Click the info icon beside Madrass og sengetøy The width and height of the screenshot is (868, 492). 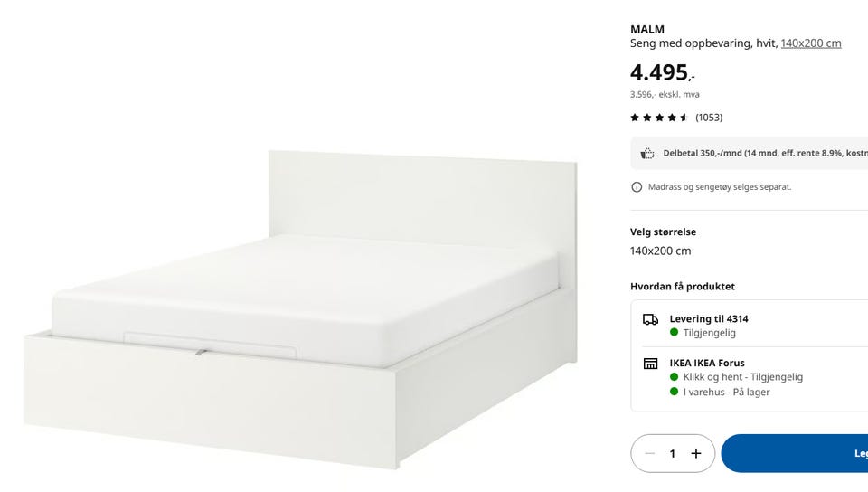[637, 187]
